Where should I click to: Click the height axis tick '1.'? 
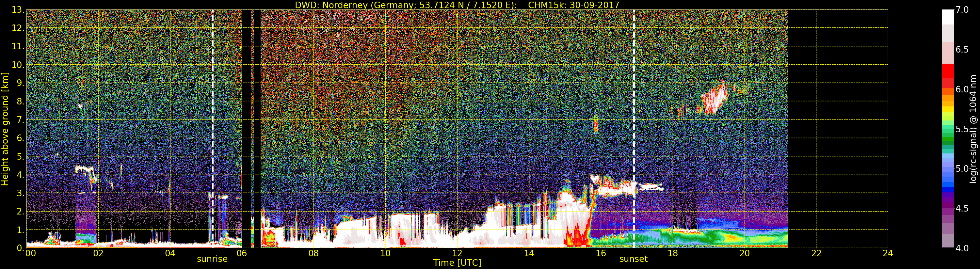pos(21,230)
